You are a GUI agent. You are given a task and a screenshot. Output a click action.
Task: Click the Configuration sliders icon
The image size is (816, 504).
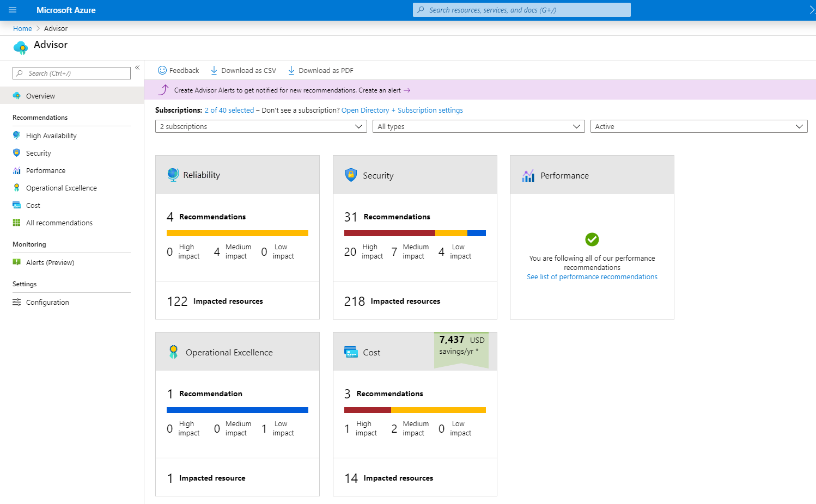point(16,302)
